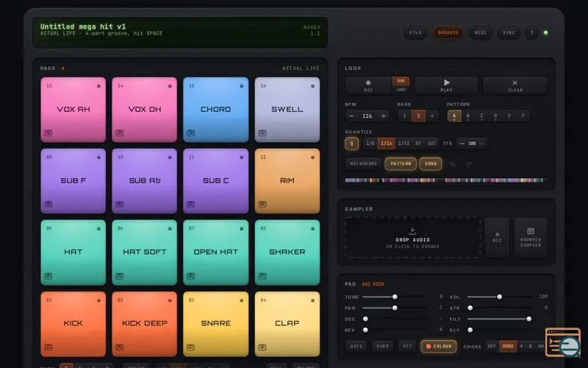Select pattern D
The image size is (588, 368).
(x=495, y=116)
